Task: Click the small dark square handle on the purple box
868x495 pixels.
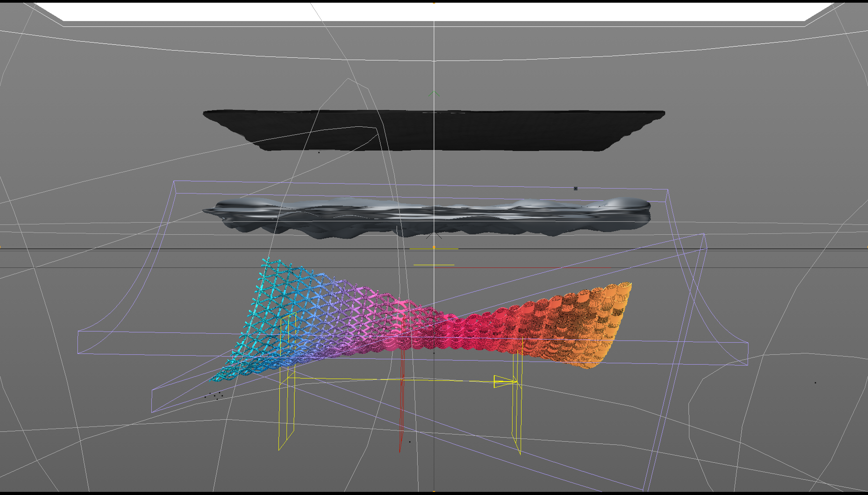Action: (x=576, y=188)
